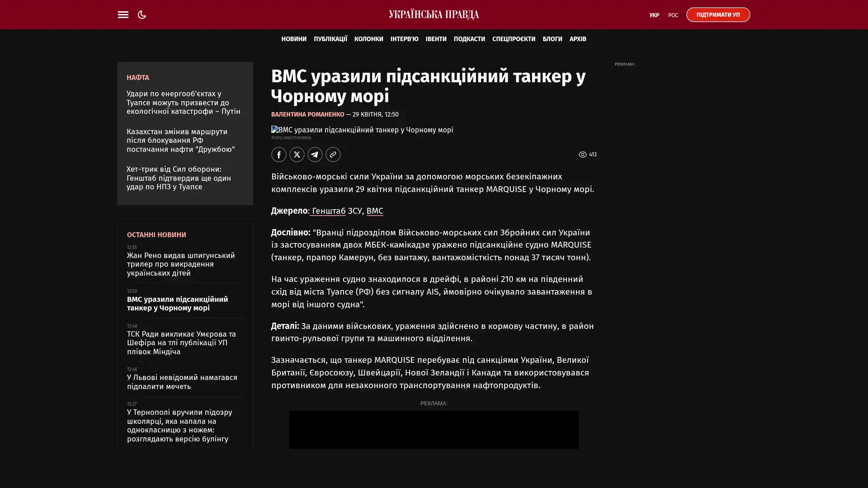Open the Подкасти section
Screen dimensions: 868x488
469,39
